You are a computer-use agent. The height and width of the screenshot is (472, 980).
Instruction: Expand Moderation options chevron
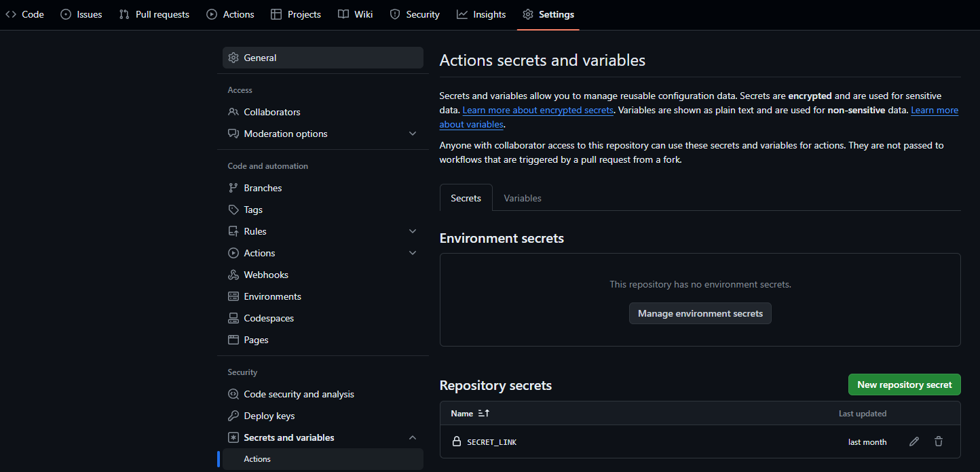click(x=413, y=134)
